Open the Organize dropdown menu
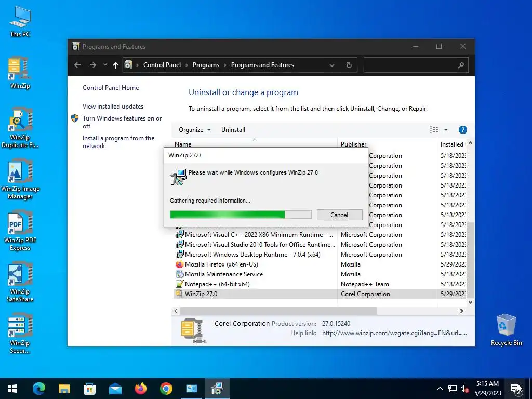532x399 pixels. click(195, 130)
